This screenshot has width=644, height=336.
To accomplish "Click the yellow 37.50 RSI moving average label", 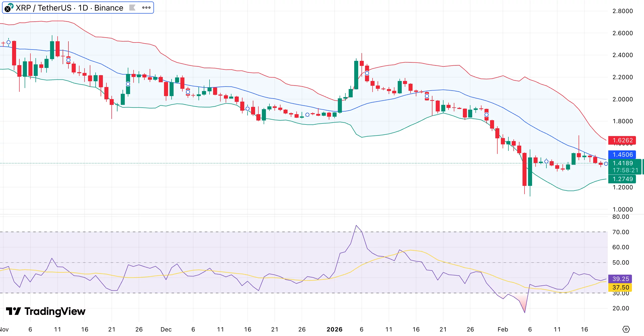I will [x=620, y=288].
